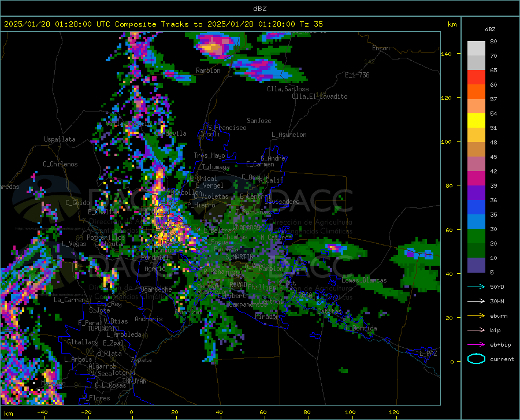Click the 'Clla.El_Cavadito' map label
This screenshot has width=520, height=420.
(320, 96)
